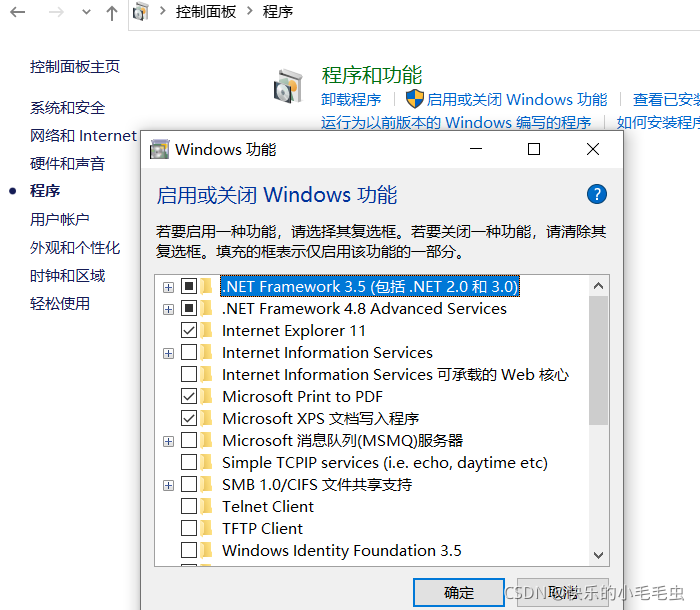Screen dimensions: 700x610
Task: Click the Control Panel icon in address bar
Action: pos(141,12)
